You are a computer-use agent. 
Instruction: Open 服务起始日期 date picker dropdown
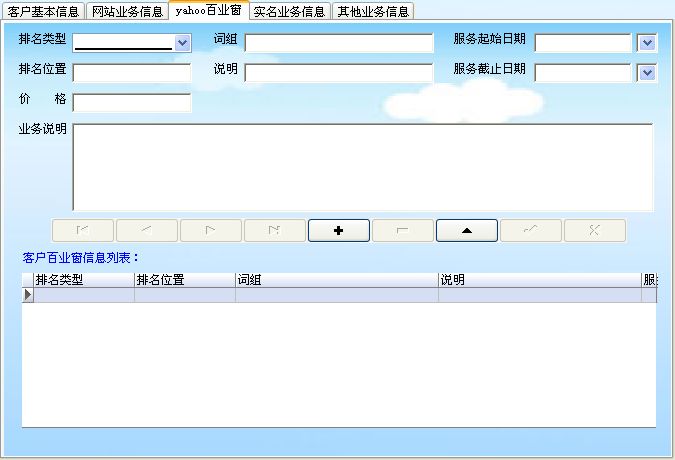tap(647, 43)
